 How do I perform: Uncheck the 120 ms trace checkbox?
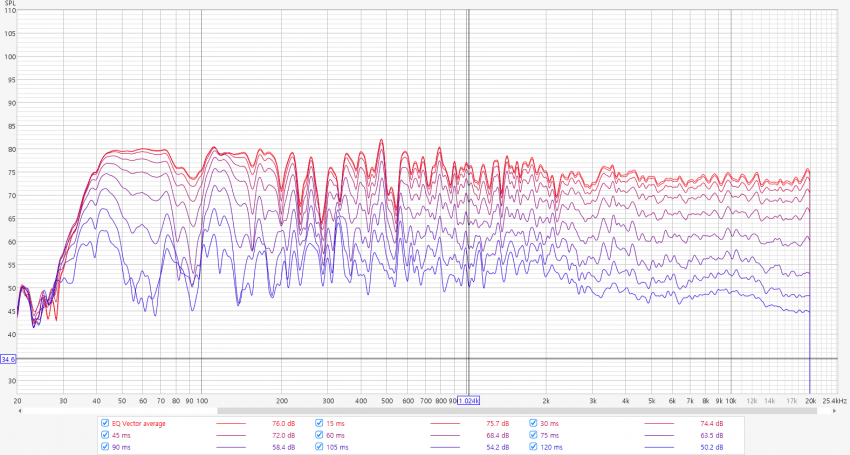point(535,447)
